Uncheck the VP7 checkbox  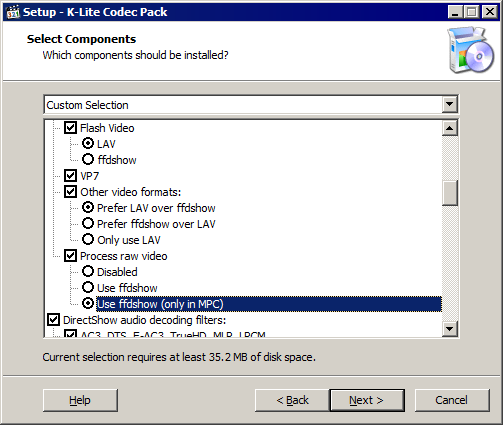[x=70, y=176]
